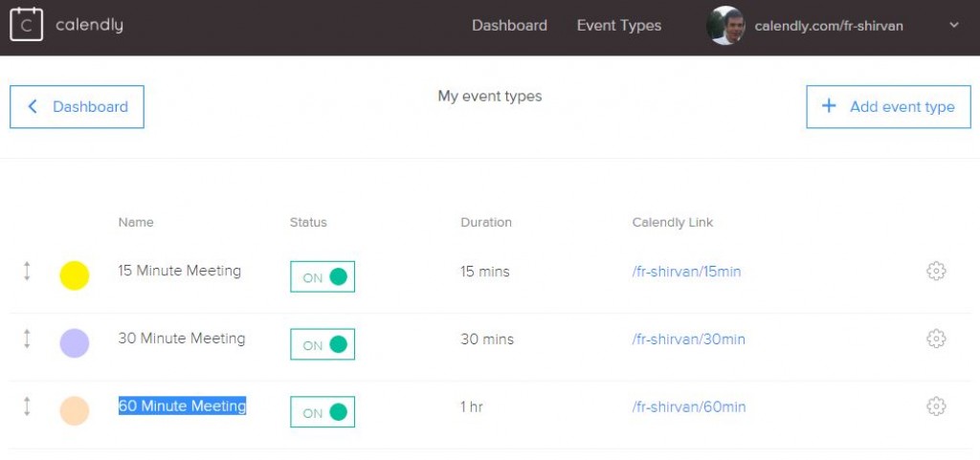The height and width of the screenshot is (460, 980).
Task: Click the calendly wordmark text
Action: (x=89, y=26)
